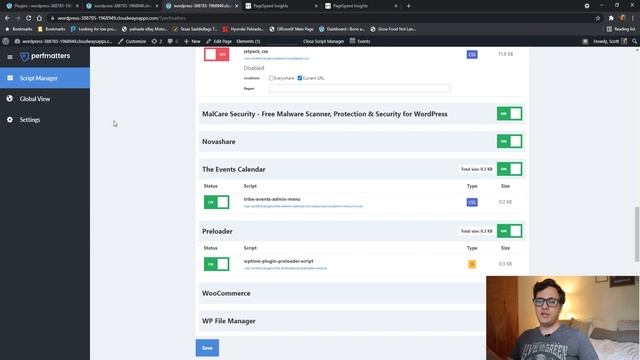
Task: Open the Howdy, Scott account menu
Action: tap(610, 41)
